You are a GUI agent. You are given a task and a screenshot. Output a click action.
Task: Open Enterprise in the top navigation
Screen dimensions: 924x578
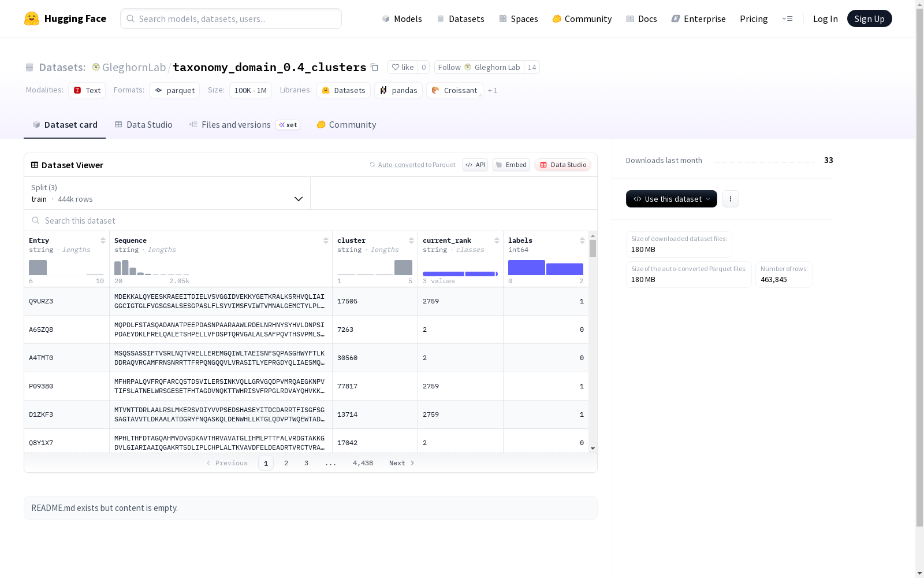click(x=699, y=18)
